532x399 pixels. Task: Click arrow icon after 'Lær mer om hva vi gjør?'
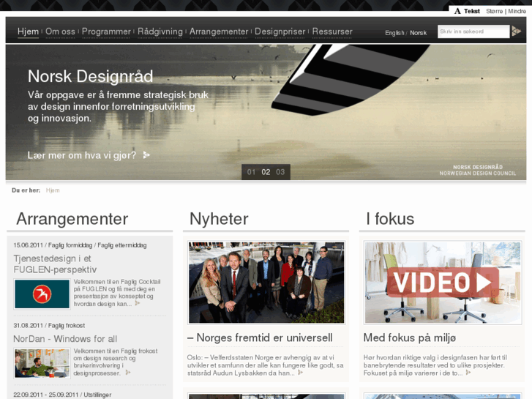coord(146,155)
